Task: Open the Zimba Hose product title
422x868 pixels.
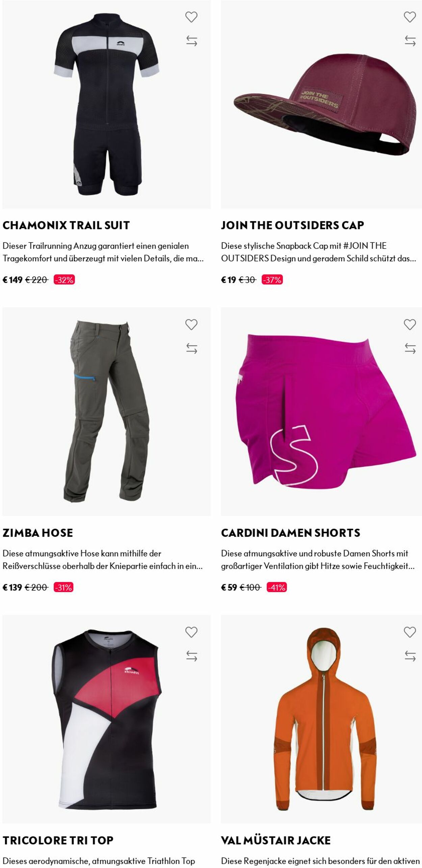Action: point(38,533)
